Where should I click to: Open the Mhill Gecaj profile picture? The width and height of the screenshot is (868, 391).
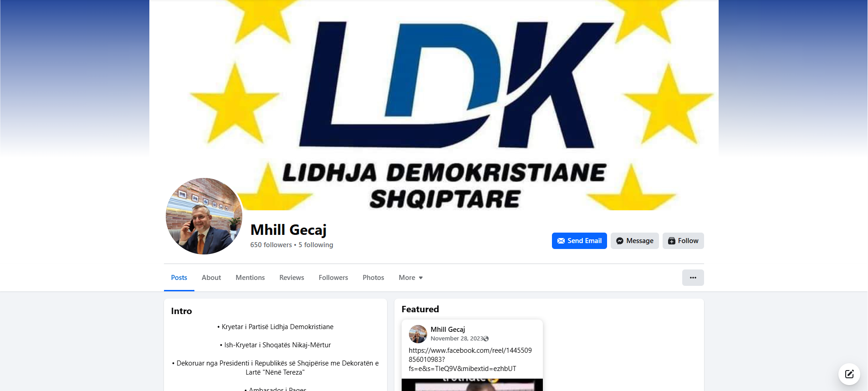(204, 216)
